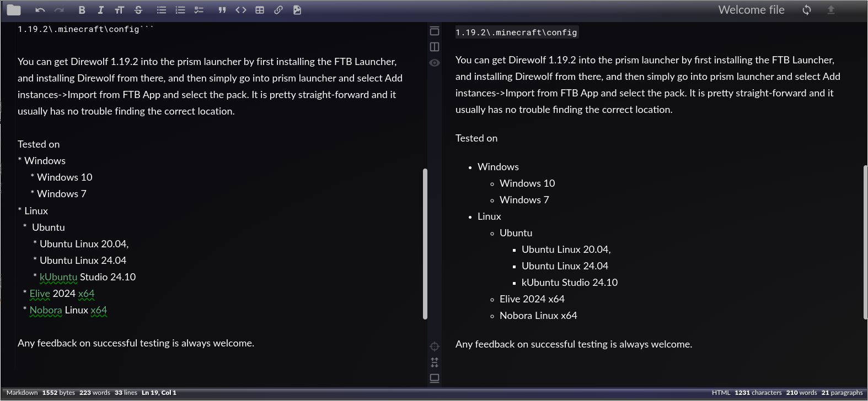Click '1552 bytes' in status bar
This screenshot has height=401, width=868.
[x=58, y=393]
